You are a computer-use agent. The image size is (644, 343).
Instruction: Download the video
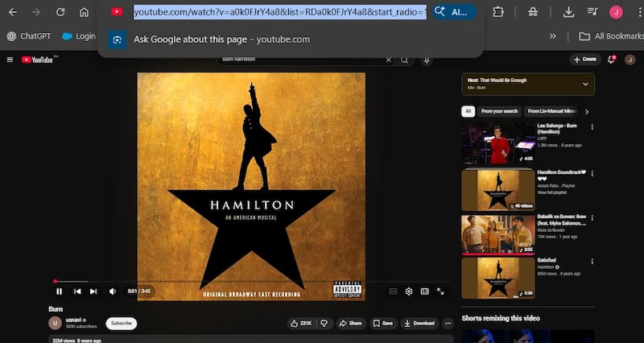(419, 324)
